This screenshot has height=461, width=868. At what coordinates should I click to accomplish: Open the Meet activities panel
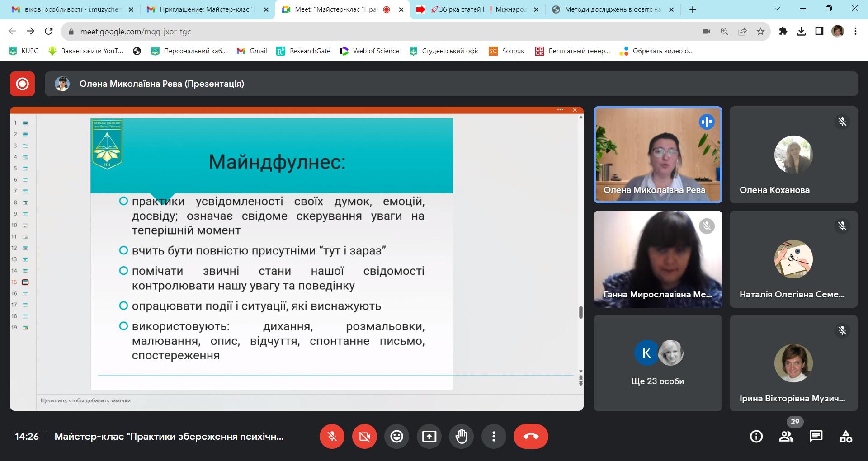(846, 436)
